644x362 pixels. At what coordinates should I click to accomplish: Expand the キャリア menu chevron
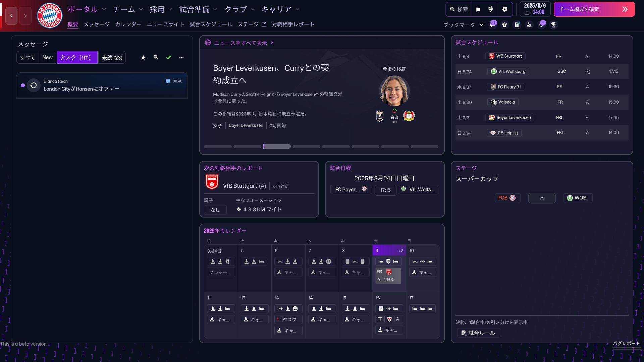298,9
